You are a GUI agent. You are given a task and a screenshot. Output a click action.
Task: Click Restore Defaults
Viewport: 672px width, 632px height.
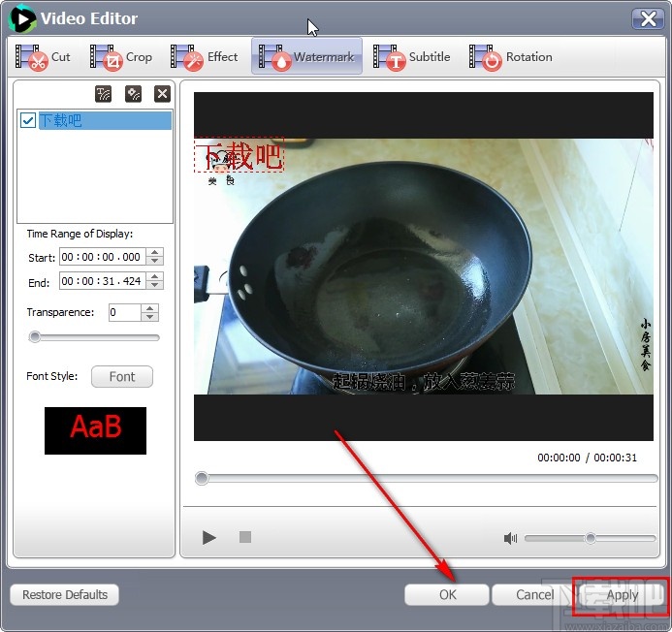65,595
